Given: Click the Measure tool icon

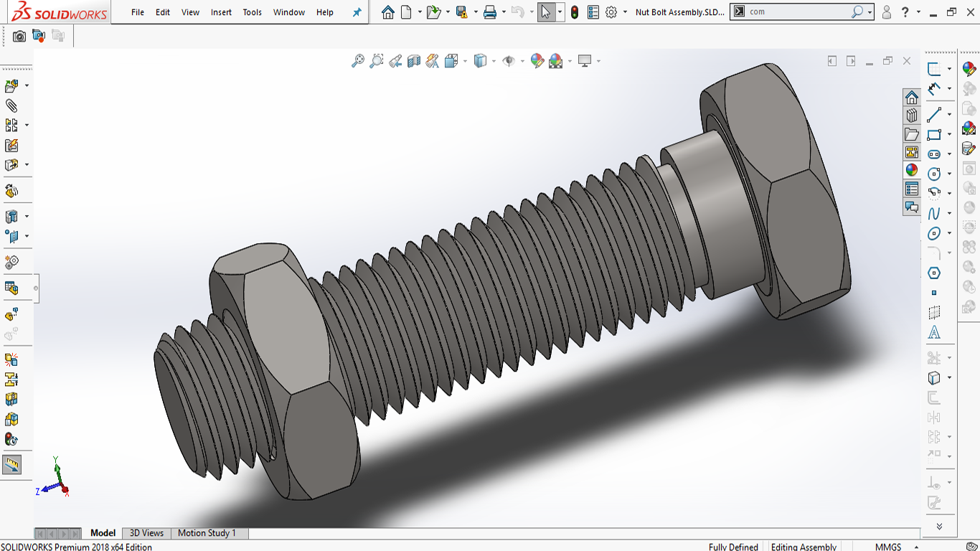Looking at the screenshot, I should point(12,466).
